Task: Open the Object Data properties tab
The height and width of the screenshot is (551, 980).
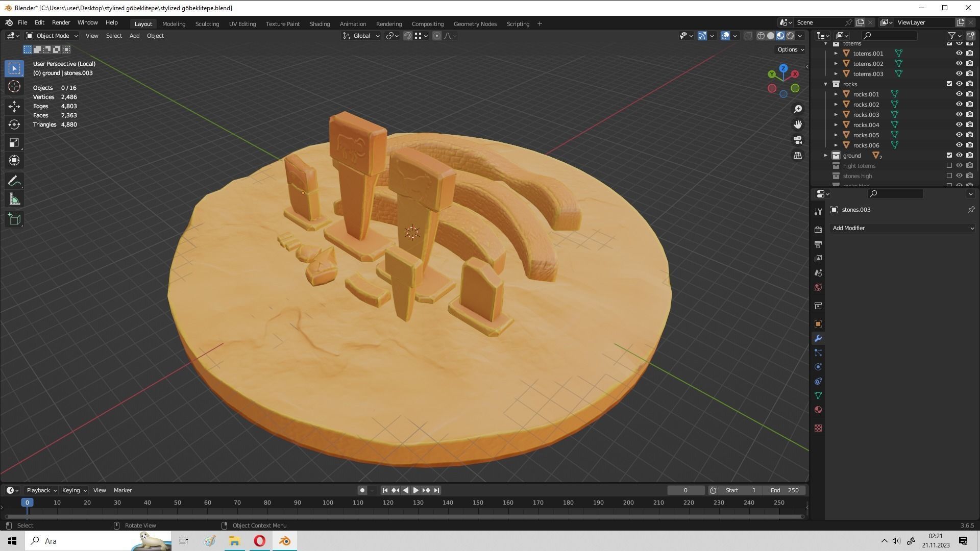Action: point(818,395)
